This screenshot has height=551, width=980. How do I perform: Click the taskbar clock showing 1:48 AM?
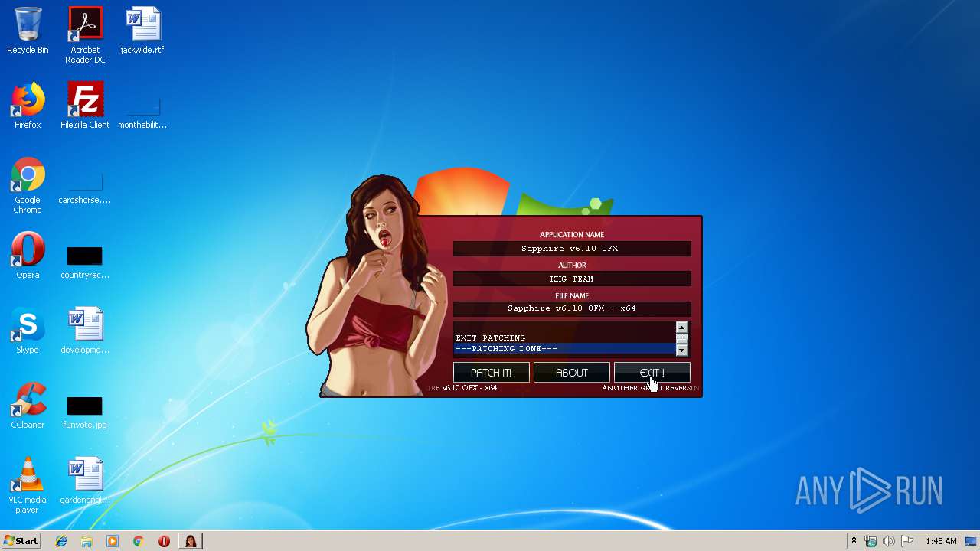[x=940, y=541]
